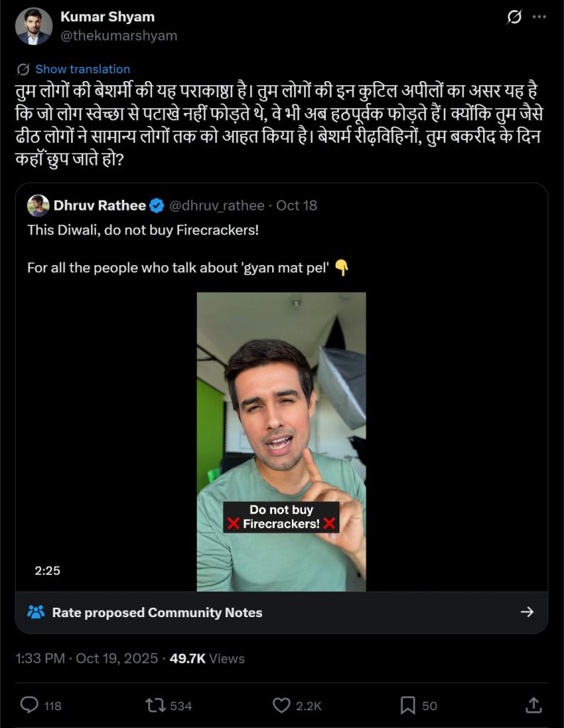Image resolution: width=564 pixels, height=728 pixels.
Task: Open the three-dot more options menu
Action: click(x=539, y=17)
